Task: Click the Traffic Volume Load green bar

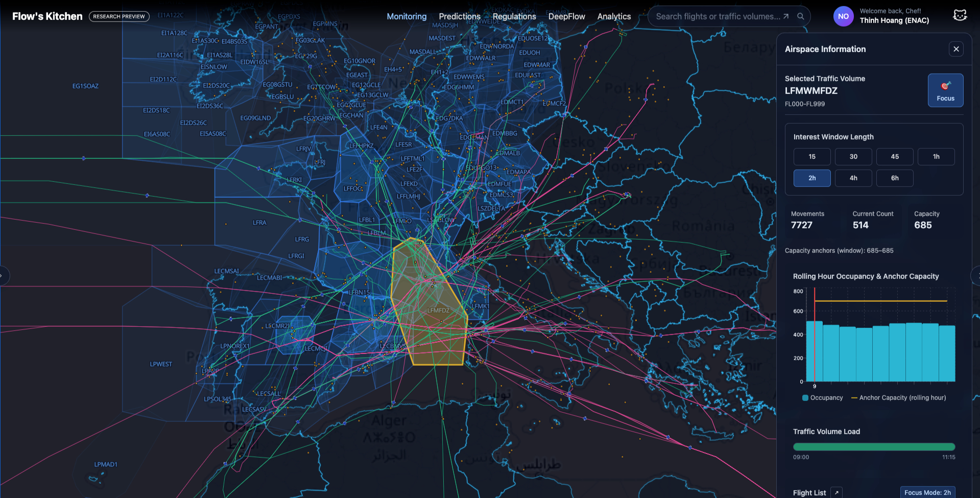Action: coord(874,447)
